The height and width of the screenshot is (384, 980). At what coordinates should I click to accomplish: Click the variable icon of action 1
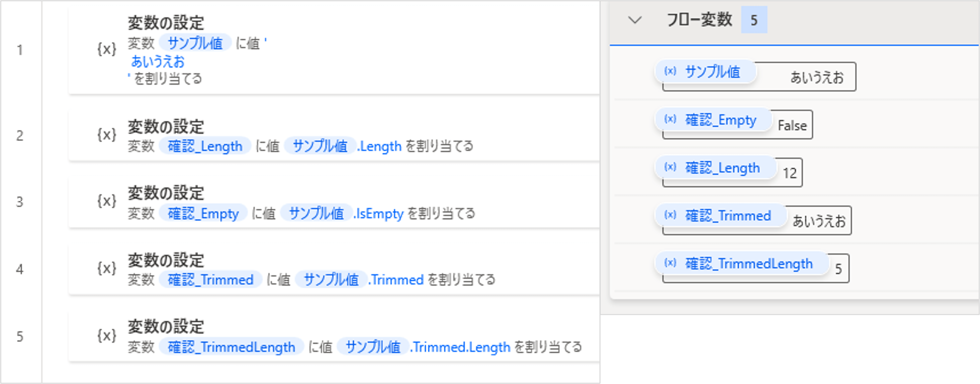tap(107, 49)
